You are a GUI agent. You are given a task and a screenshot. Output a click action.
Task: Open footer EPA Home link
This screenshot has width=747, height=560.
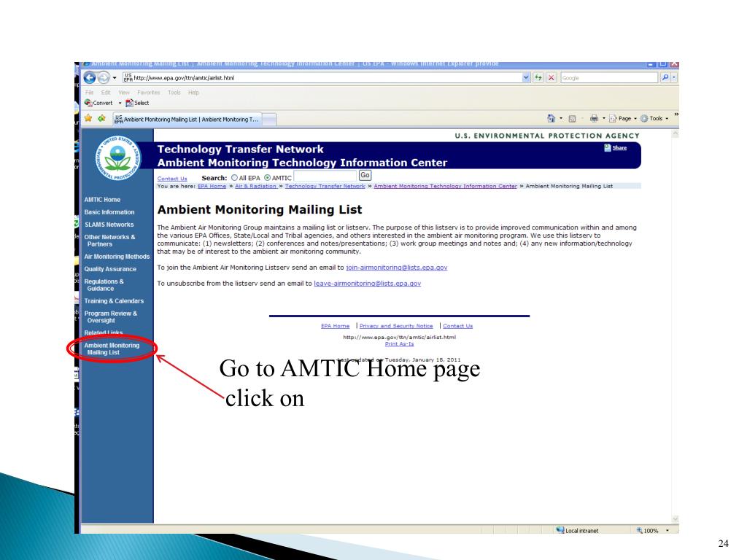click(x=336, y=326)
